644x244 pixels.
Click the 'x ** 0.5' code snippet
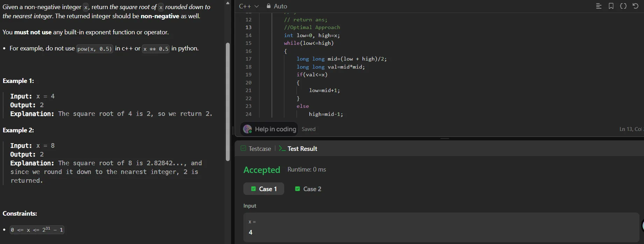click(156, 49)
